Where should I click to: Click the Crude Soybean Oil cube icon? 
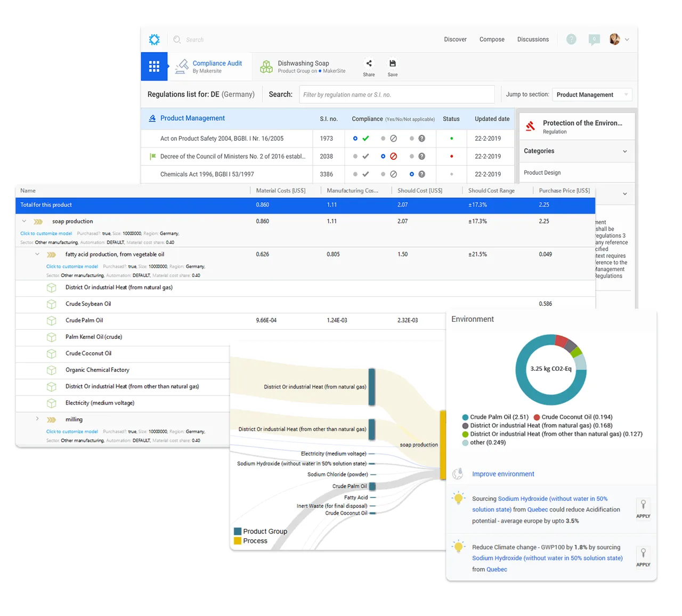point(52,304)
